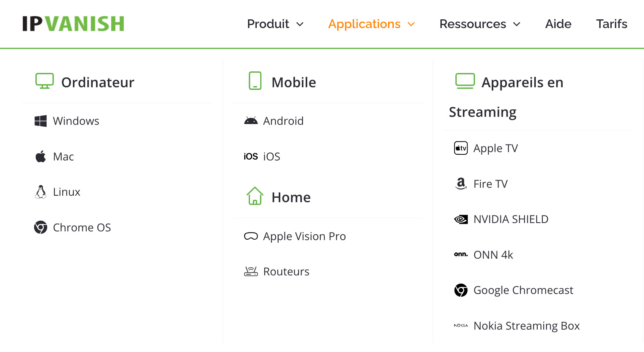Click the router icon next to Routeurs

point(251,271)
